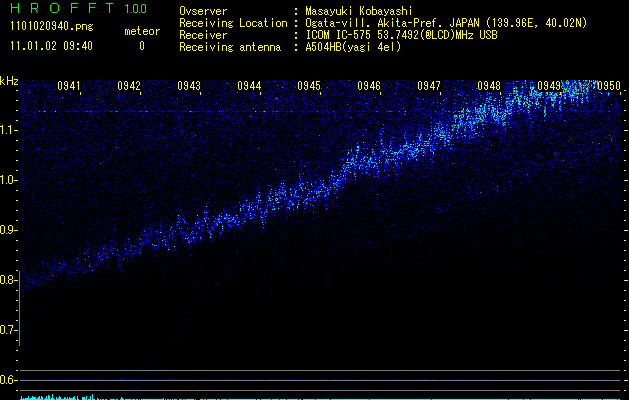
Task: Click the 0.8 kHz axis label
Action: (x=8, y=280)
